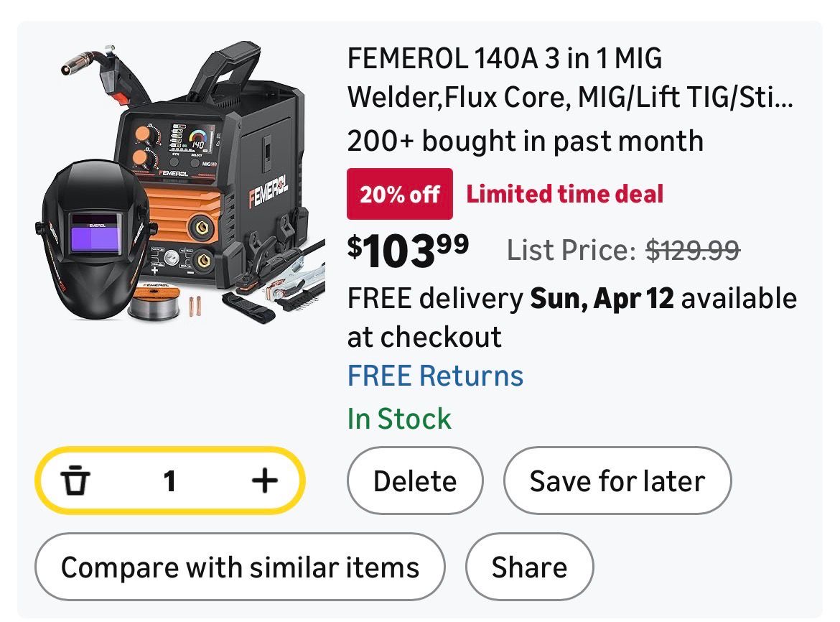
Task: Click the 200+ bought in past month text
Action: click(x=525, y=141)
